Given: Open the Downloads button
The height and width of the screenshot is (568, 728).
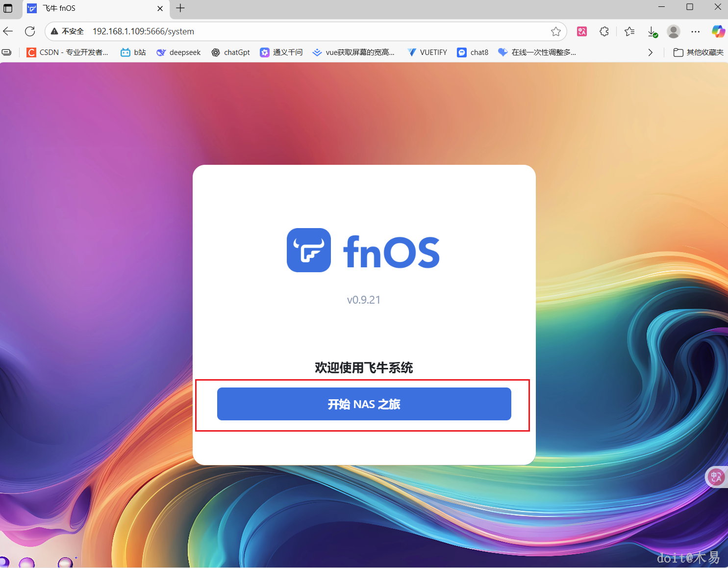Looking at the screenshot, I should [x=653, y=31].
